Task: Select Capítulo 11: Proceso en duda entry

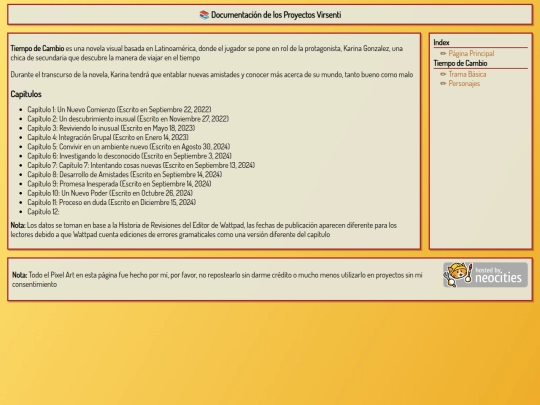Action: [x=112, y=202]
